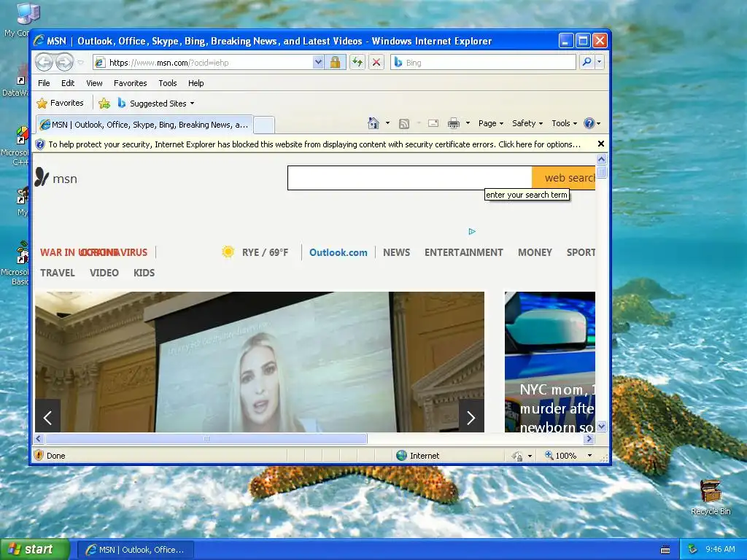Open a new blank tab

(264, 125)
